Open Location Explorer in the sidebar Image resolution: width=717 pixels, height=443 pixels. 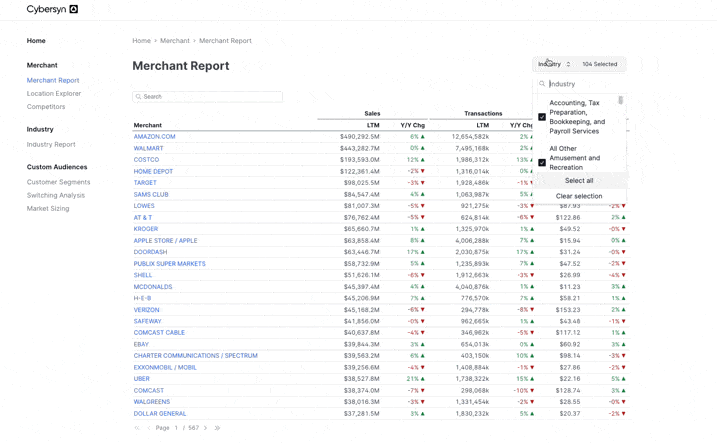(x=54, y=94)
